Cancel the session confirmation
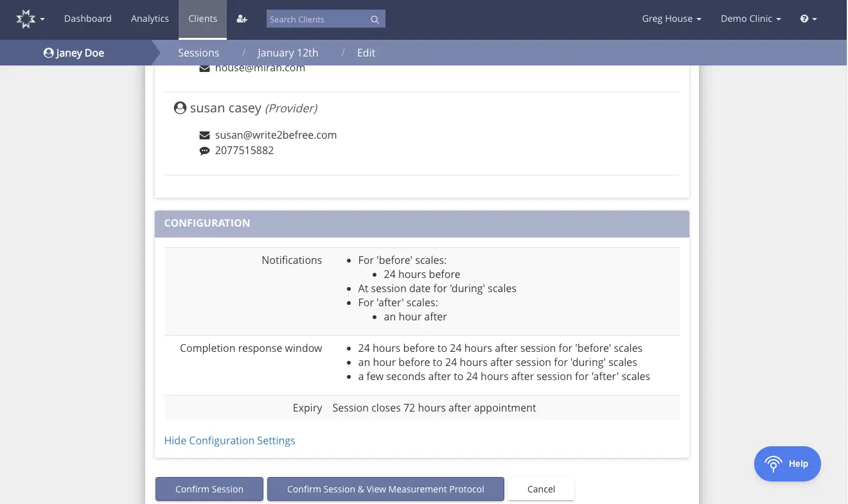 point(541,489)
